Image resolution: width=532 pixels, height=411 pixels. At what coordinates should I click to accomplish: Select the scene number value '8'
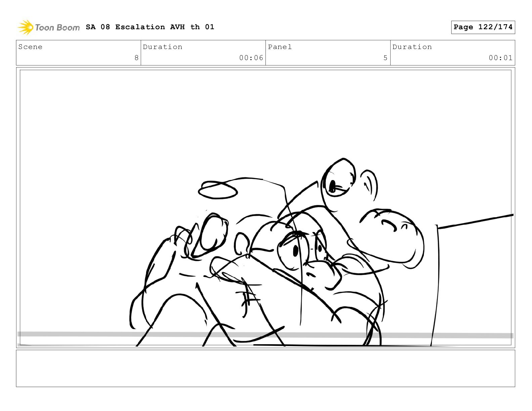[136, 58]
